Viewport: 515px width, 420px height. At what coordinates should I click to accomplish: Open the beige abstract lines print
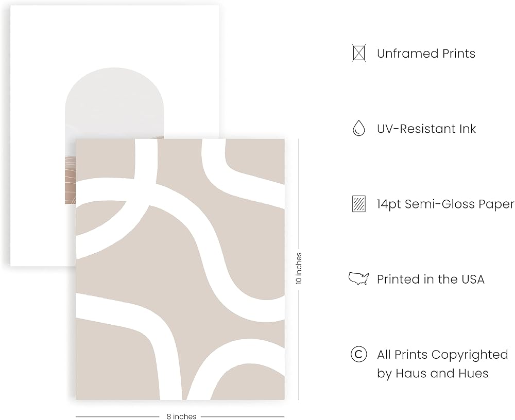(x=180, y=269)
